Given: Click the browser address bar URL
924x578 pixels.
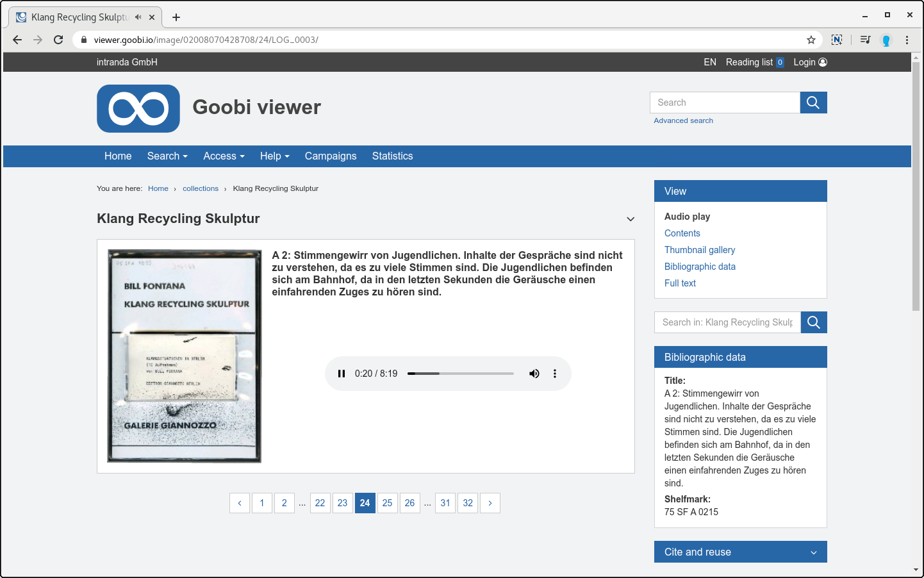Looking at the screenshot, I should 206,40.
